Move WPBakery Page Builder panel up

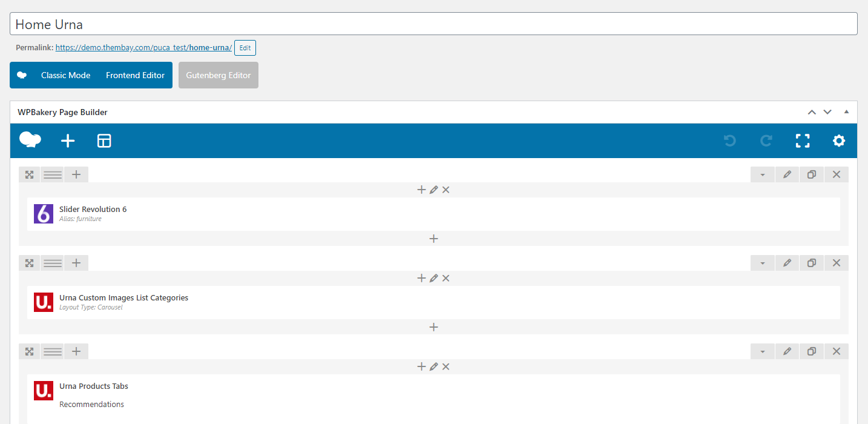tap(812, 112)
